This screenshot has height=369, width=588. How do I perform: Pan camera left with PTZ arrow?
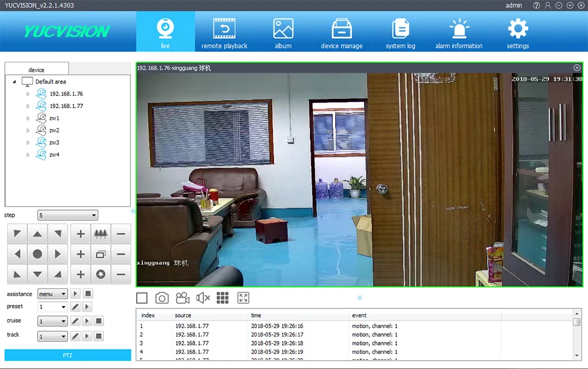[x=17, y=254]
